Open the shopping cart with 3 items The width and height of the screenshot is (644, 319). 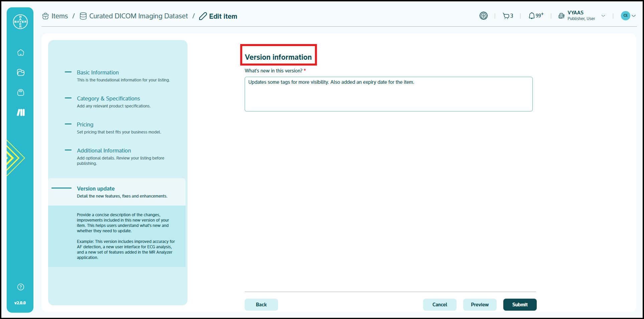pyautogui.click(x=508, y=16)
